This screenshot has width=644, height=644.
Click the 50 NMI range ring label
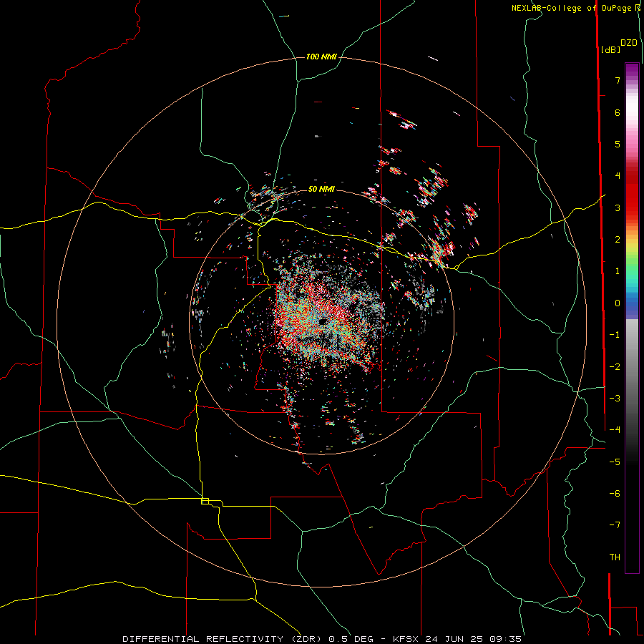(x=321, y=189)
